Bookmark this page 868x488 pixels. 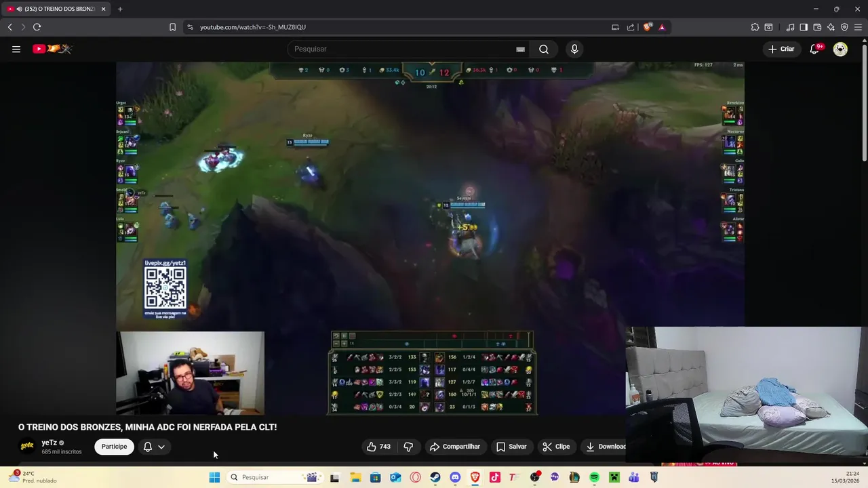172,27
